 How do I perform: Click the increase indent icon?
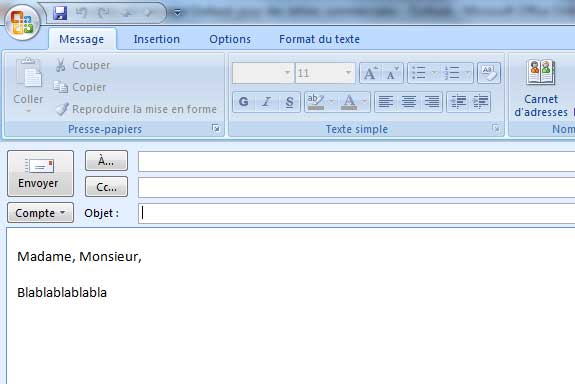480,102
